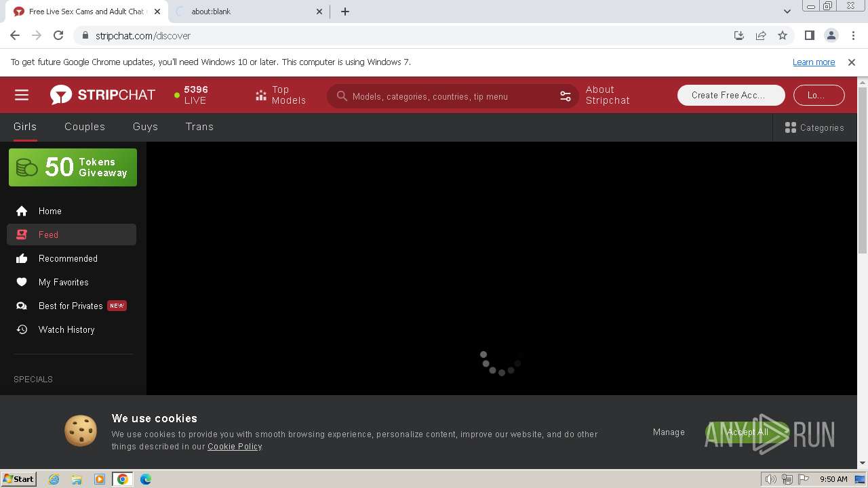
Task: Click the Log In button
Action: point(818,96)
